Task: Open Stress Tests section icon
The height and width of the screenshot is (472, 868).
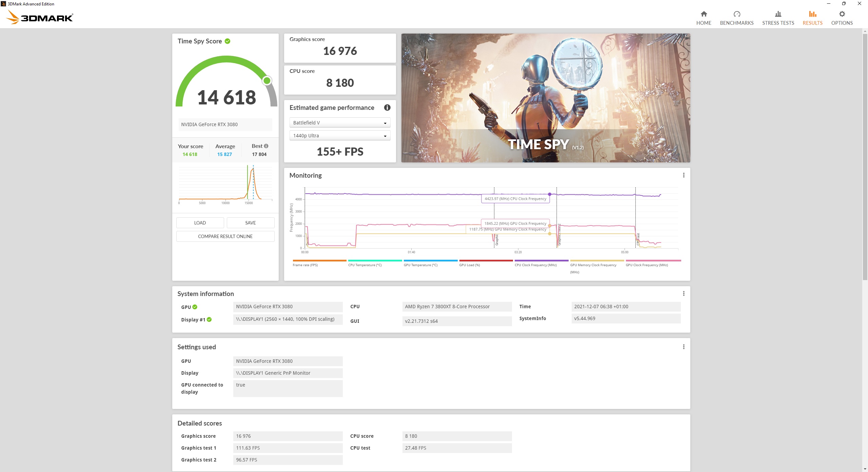Action: click(778, 14)
